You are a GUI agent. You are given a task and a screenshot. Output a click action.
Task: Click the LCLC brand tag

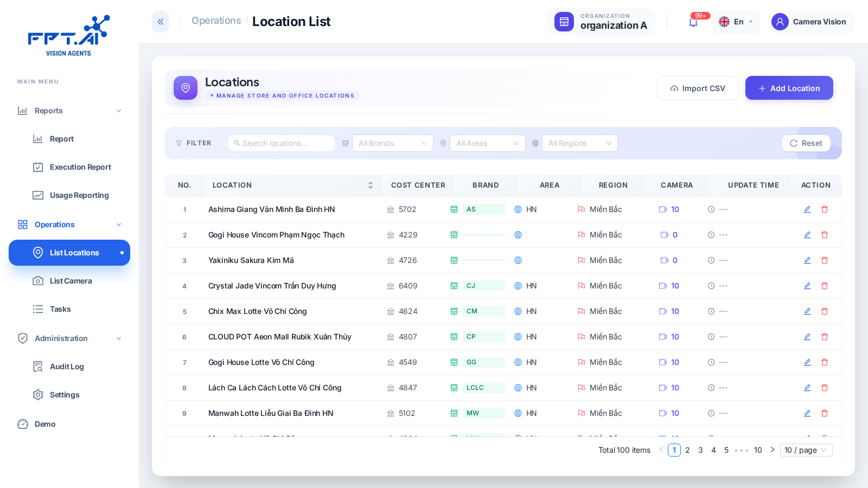484,388
